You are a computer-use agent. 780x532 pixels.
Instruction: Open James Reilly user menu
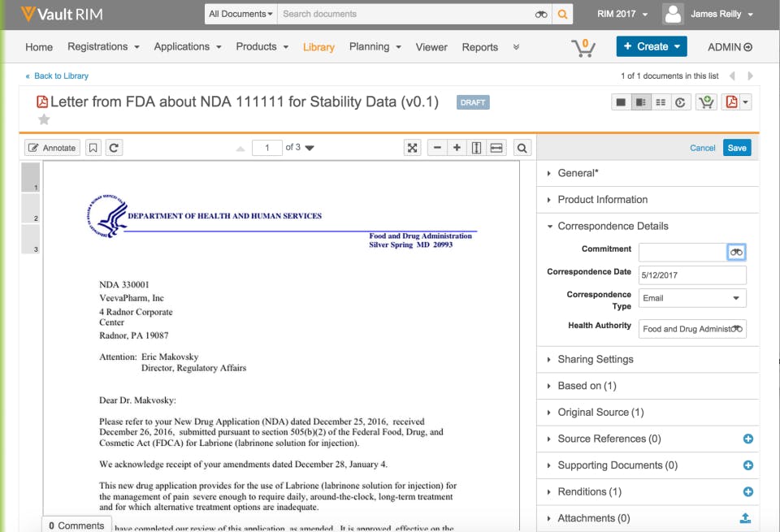pos(721,14)
